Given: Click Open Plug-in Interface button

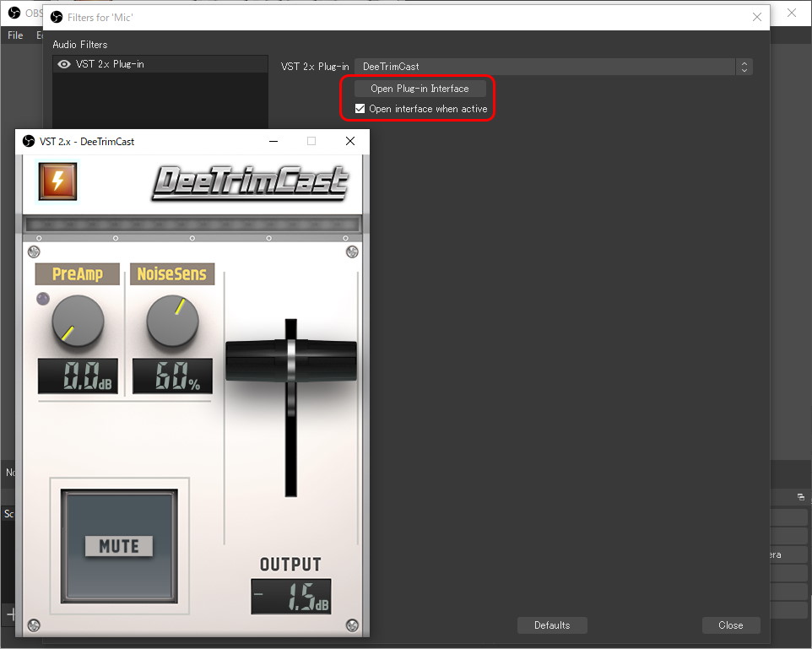Looking at the screenshot, I should point(420,89).
